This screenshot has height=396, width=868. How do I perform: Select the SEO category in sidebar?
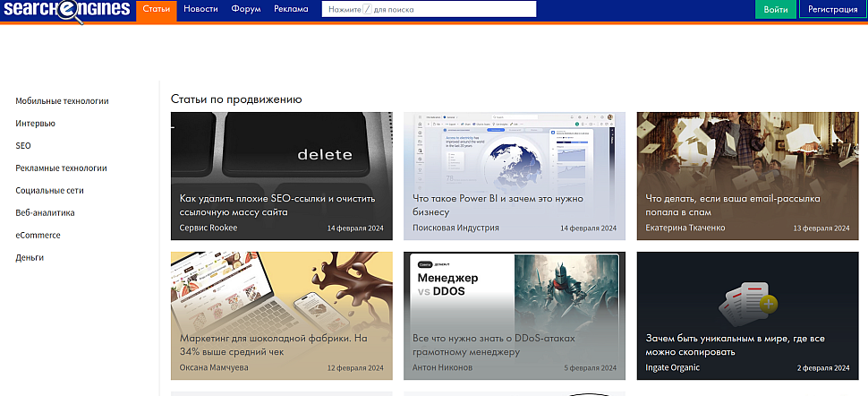[x=23, y=146]
